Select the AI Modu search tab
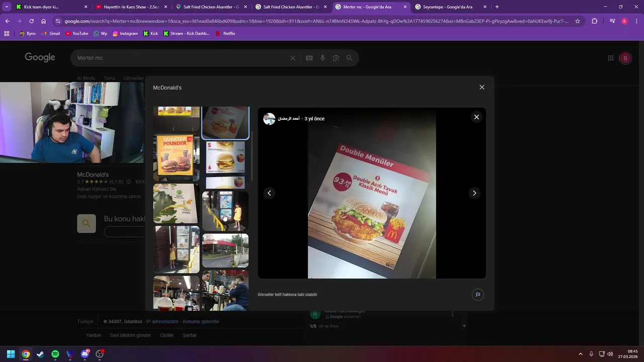 (x=86, y=78)
